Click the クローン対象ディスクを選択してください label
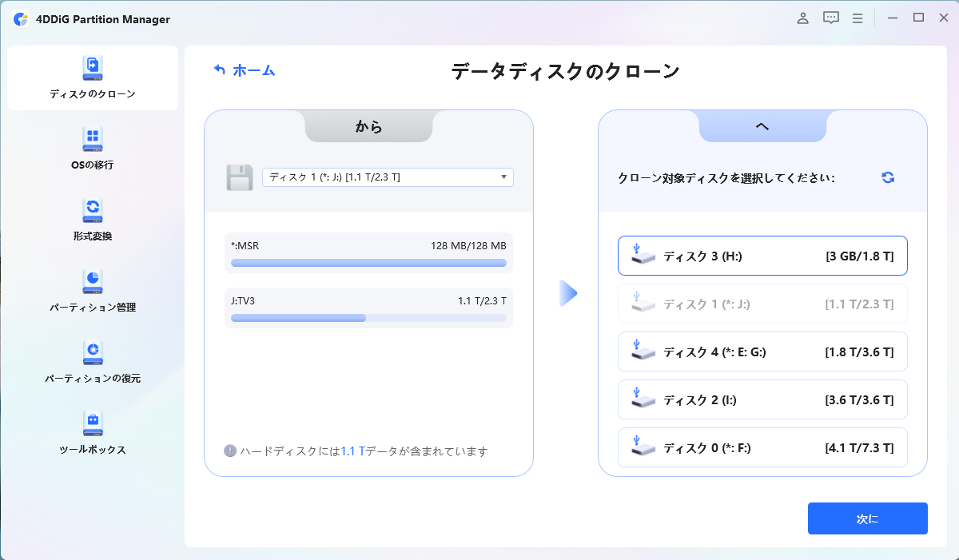 [x=726, y=178]
